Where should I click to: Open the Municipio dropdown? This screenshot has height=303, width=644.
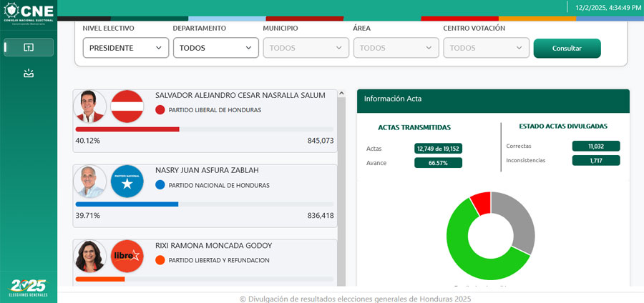coord(306,48)
